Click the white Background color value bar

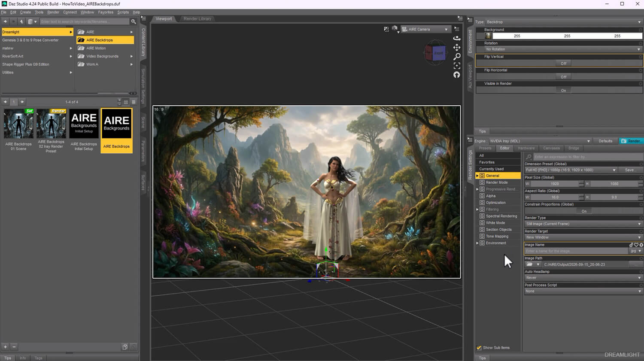click(567, 36)
